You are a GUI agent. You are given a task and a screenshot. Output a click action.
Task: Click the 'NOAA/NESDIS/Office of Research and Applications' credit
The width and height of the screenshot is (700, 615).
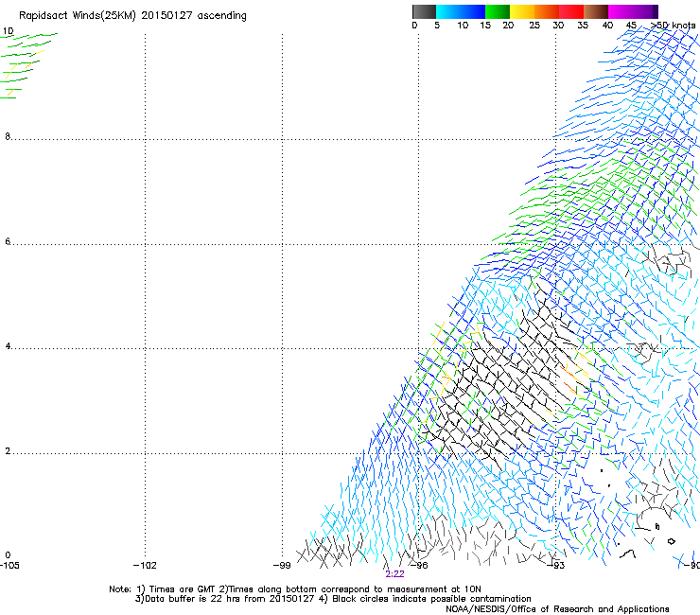557,609
